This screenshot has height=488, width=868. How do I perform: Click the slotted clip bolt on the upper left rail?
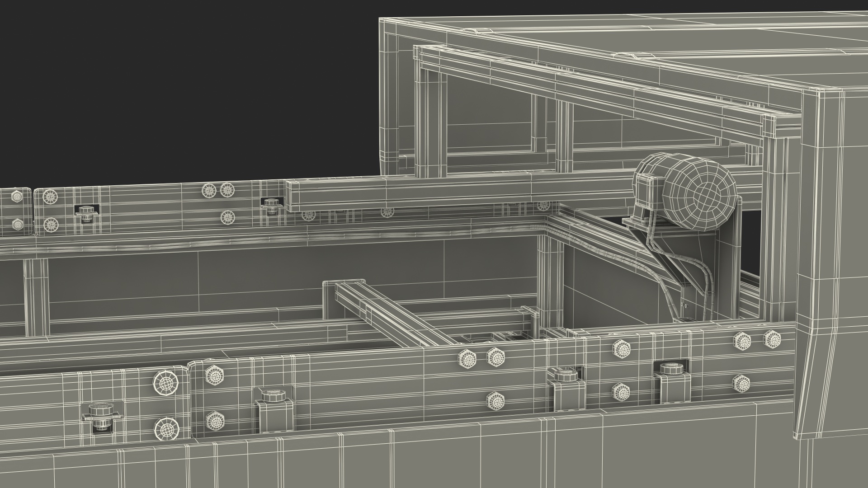[x=86, y=211]
